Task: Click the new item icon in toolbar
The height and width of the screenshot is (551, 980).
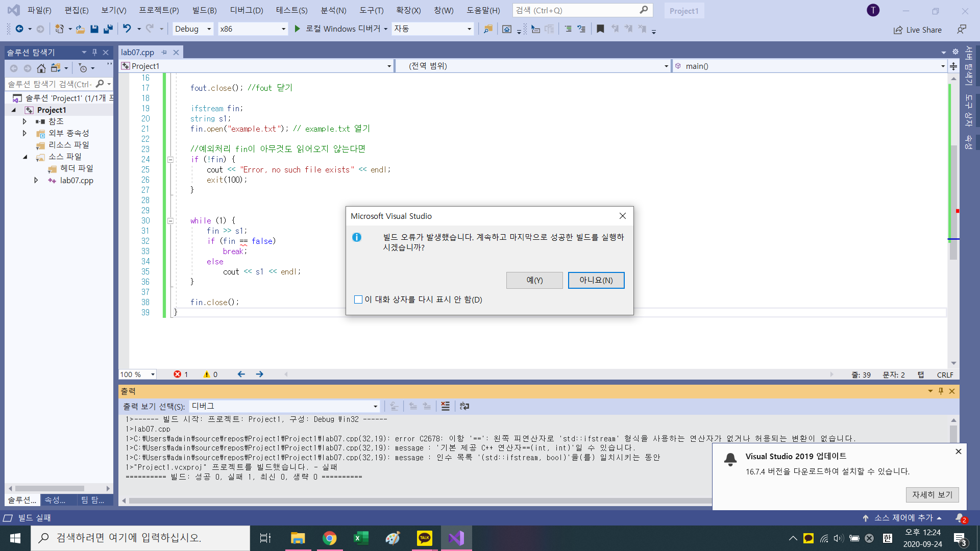Action: [59, 29]
